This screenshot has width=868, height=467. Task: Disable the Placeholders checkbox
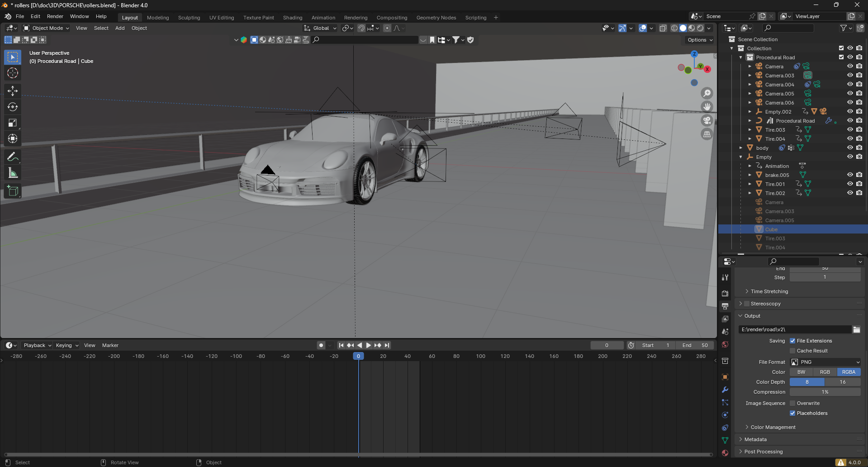792,413
